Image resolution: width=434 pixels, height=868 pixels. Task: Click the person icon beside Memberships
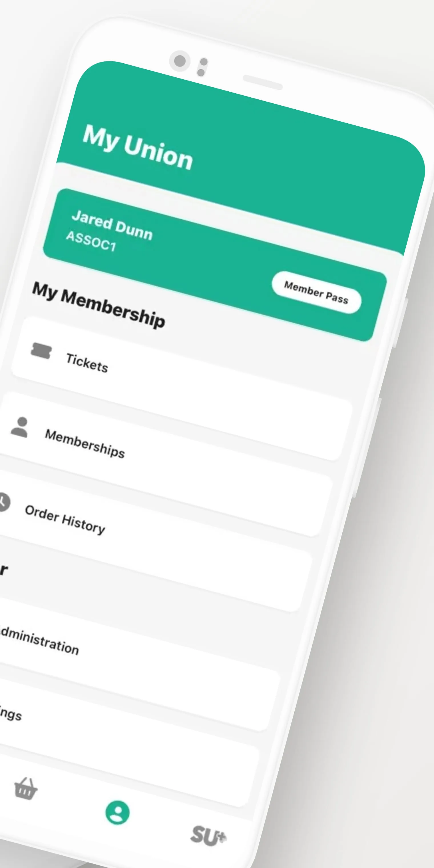click(x=19, y=427)
